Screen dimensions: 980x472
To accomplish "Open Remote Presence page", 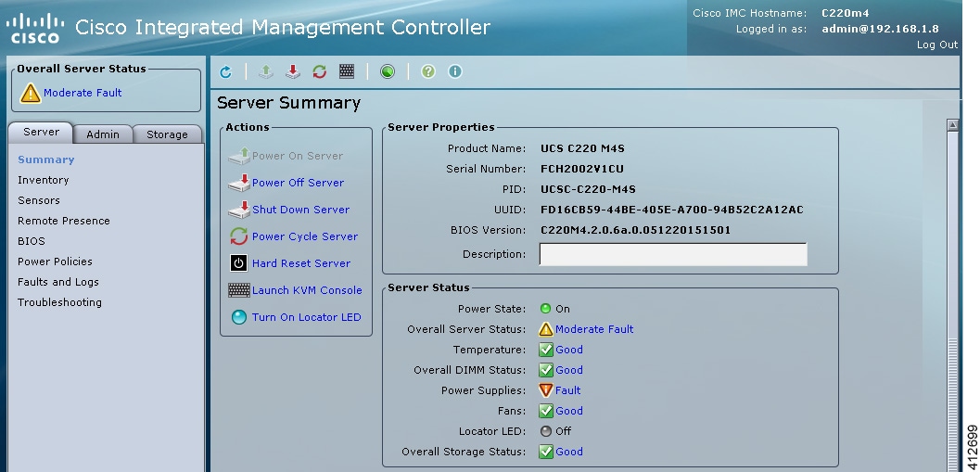I will point(64,221).
